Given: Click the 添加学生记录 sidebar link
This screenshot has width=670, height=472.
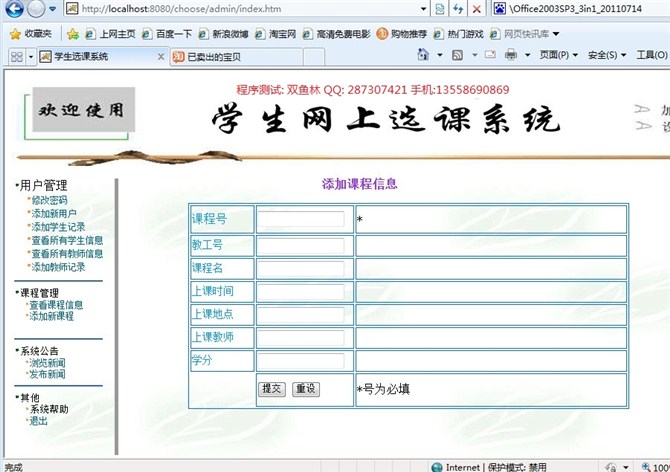Looking at the screenshot, I should [x=58, y=227].
